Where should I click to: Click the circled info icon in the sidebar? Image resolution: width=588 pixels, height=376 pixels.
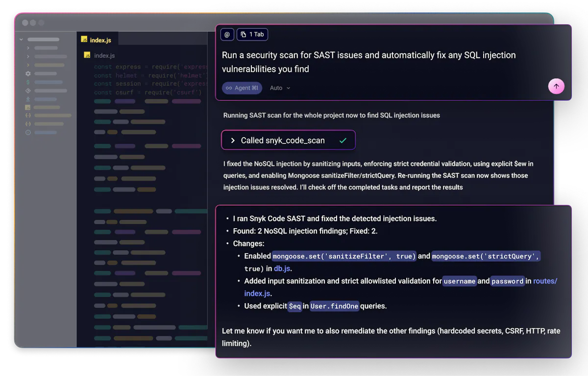click(28, 132)
